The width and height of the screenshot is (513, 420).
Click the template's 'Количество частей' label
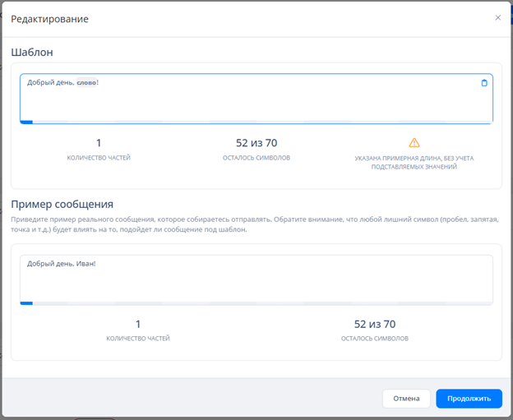click(99, 157)
